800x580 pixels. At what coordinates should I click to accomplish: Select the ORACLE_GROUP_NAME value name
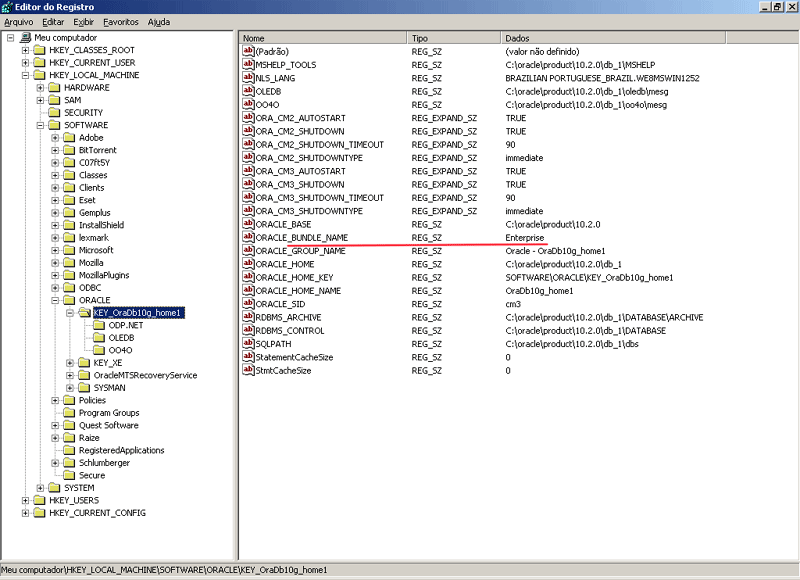point(300,251)
